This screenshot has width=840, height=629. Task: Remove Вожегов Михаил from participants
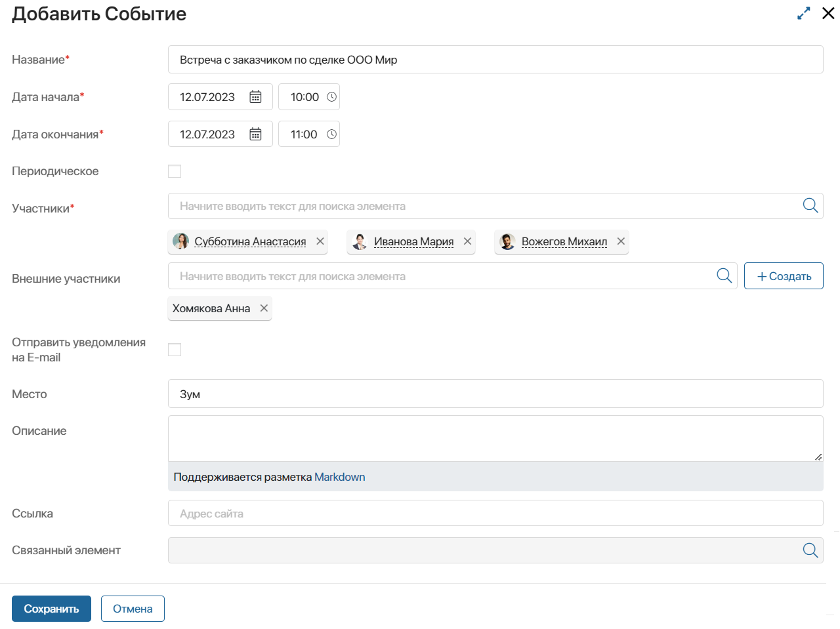[x=621, y=241]
